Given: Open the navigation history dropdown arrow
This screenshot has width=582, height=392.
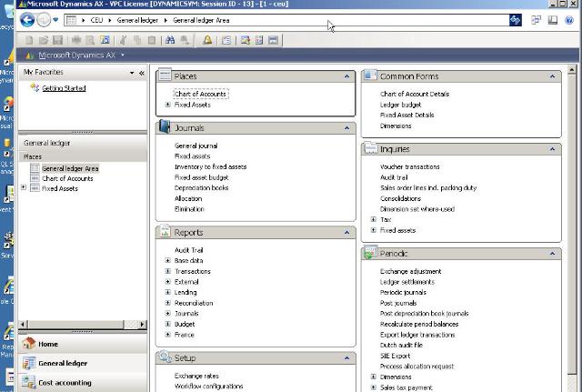Looking at the screenshot, I should [x=55, y=20].
